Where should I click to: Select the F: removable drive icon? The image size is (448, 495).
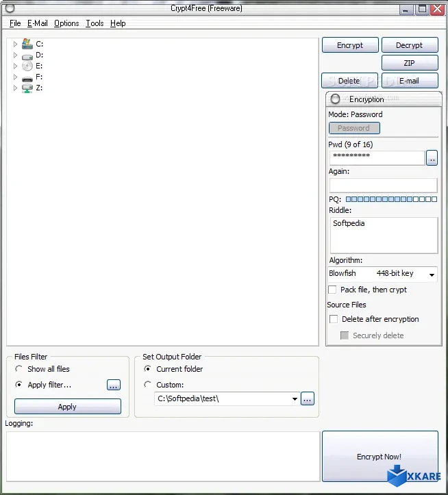point(27,79)
